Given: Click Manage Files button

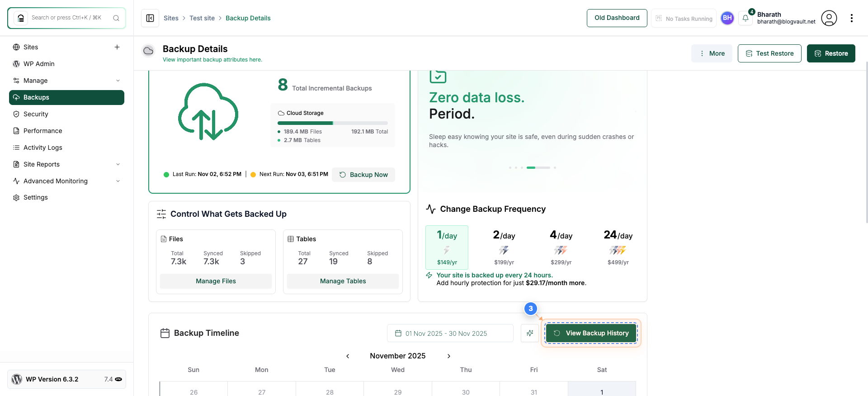Looking at the screenshot, I should point(216,281).
